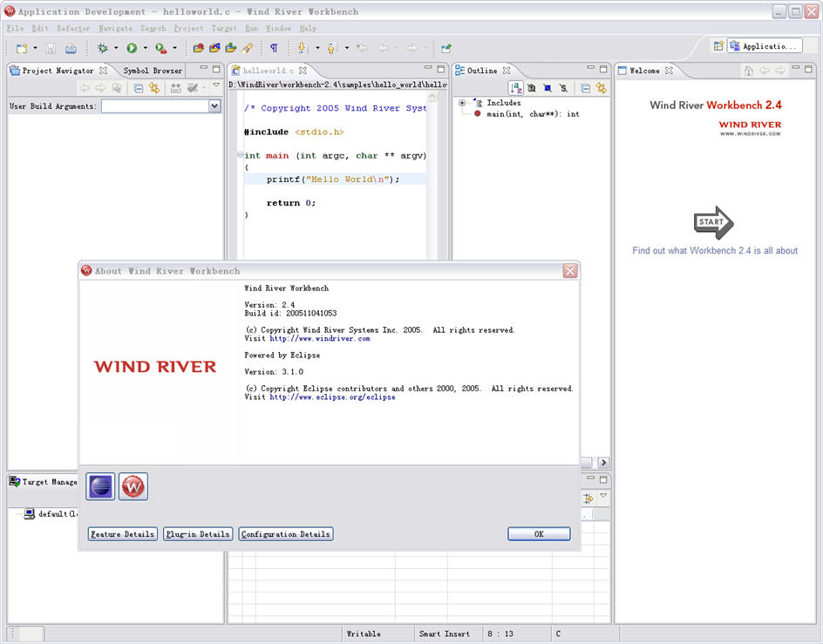
Task: Click the Open Perspective icon
Action: 718,46
